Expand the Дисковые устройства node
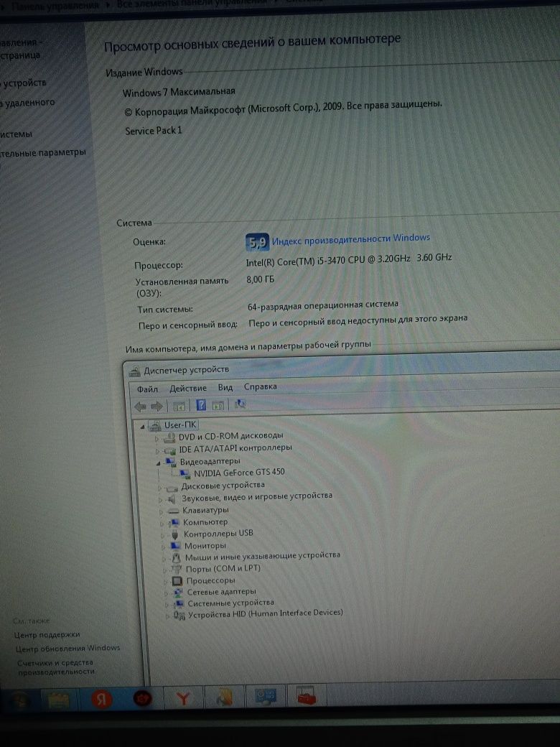The width and height of the screenshot is (560, 747). click(160, 488)
